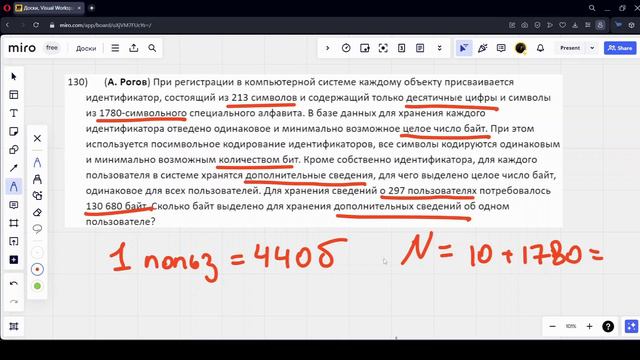The image size is (640, 360).
Task: Click the Share button
Action: point(620,48)
